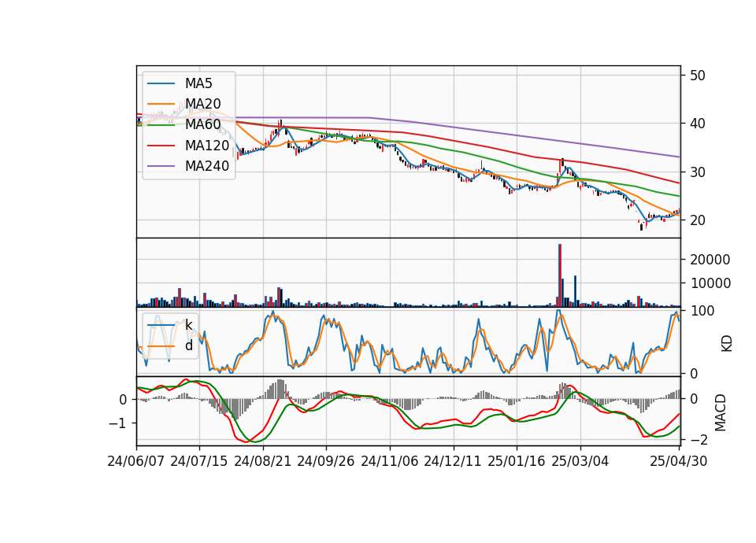Click the MACD left axis value −1
The height and width of the screenshot is (543, 756).
(x=118, y=423)
